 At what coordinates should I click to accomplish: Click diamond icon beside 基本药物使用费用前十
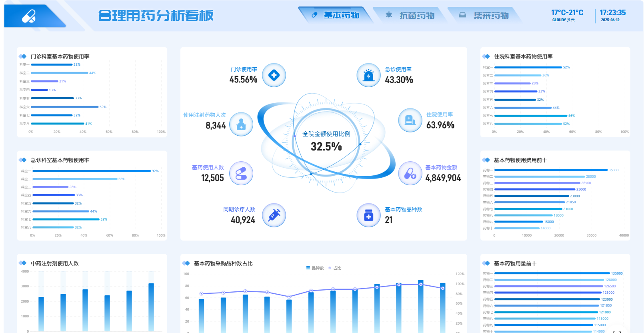point(486,160)
